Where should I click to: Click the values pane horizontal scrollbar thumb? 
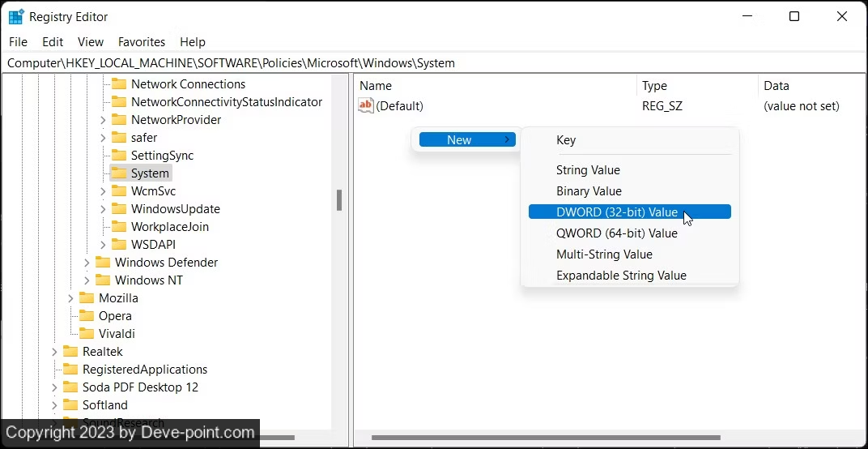[x=546, y=438]
